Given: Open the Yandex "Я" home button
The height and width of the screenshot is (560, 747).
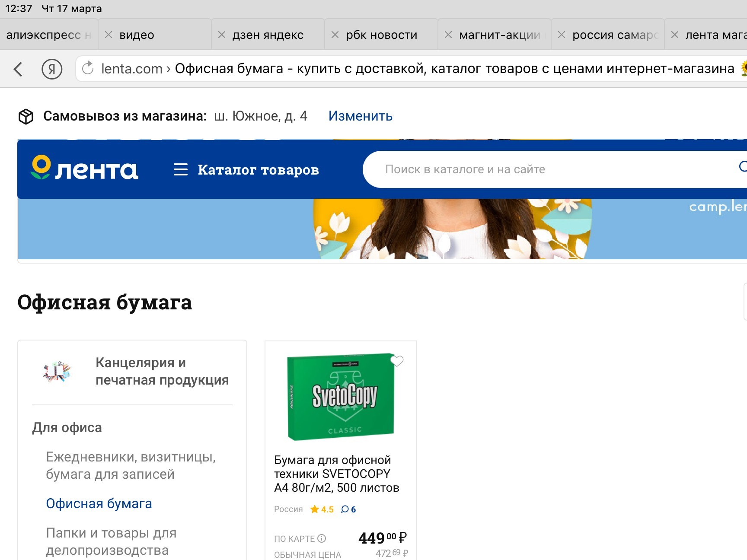Looking at the screenshot, I should tap(52, 69).
